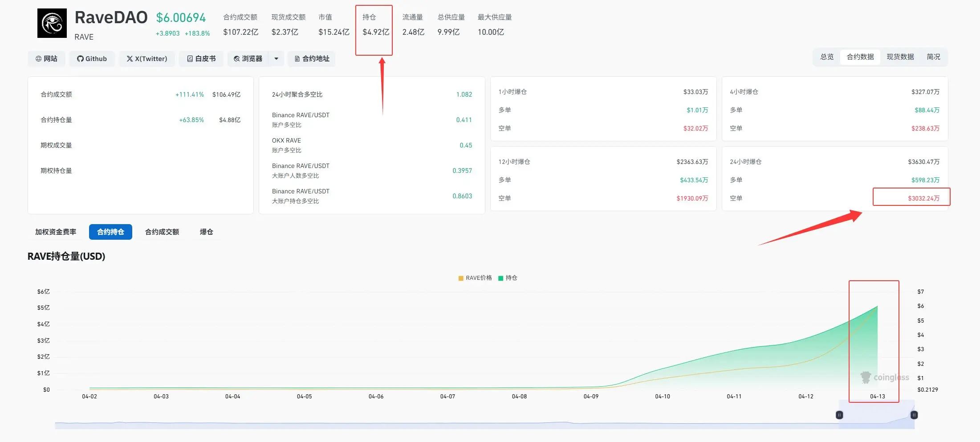Click the 24小时爆仓 total $3630.47万
980x442 pixels.
click(x=923, y=162)
